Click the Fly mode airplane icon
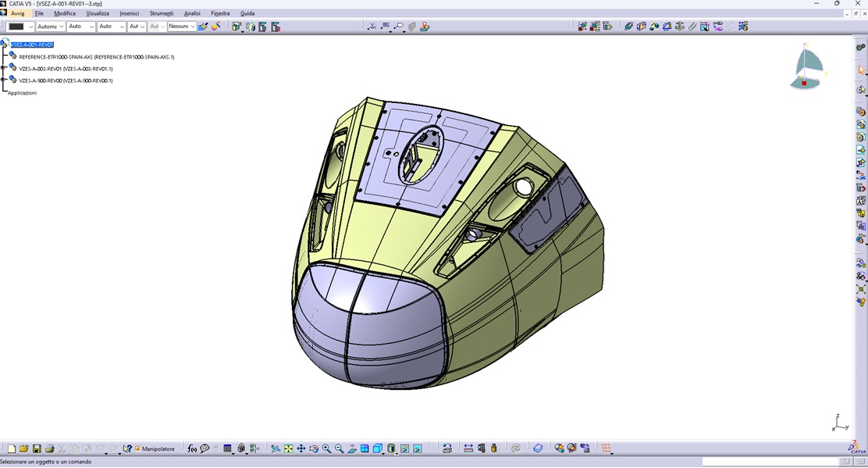 276,448
